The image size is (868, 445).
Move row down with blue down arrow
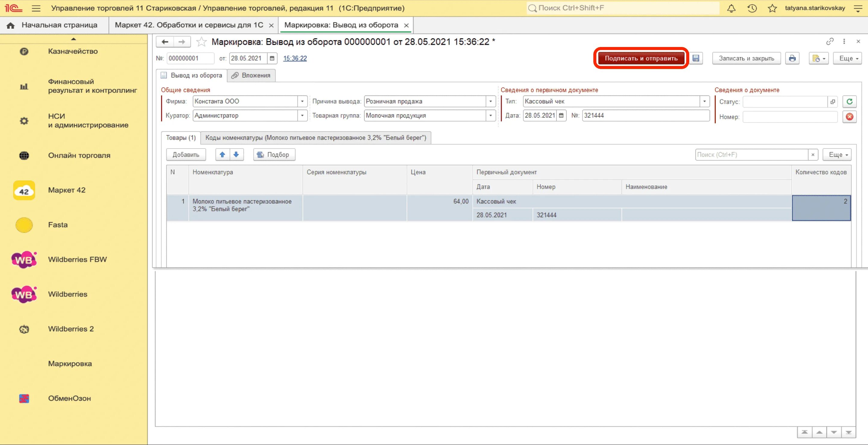[236, 155]
